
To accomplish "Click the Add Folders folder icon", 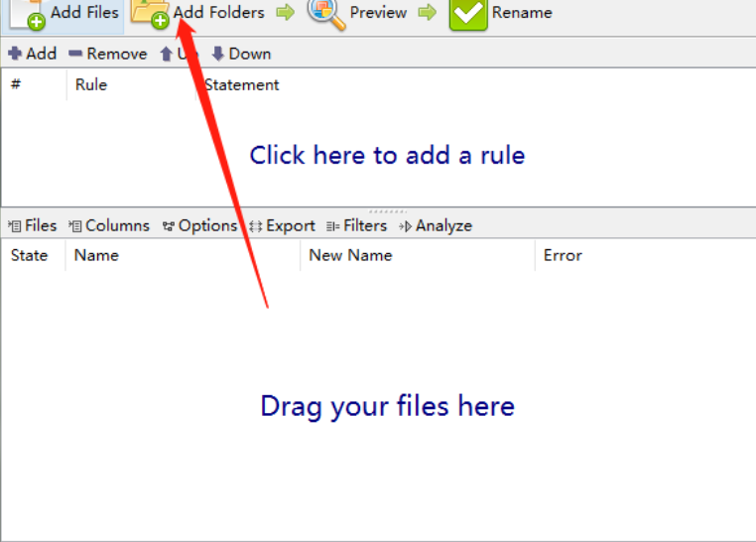I will (x=150, y=14).
